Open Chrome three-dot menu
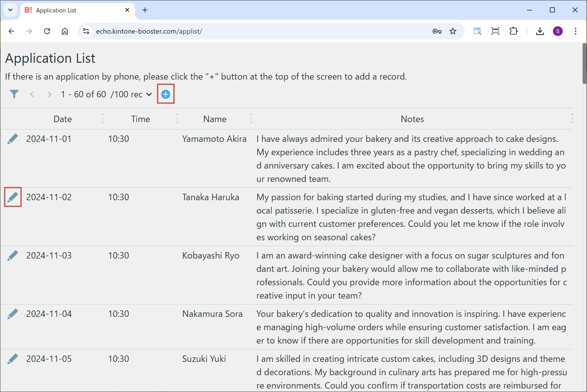Viewport: 587px width, 392px height. coord(576,31)
